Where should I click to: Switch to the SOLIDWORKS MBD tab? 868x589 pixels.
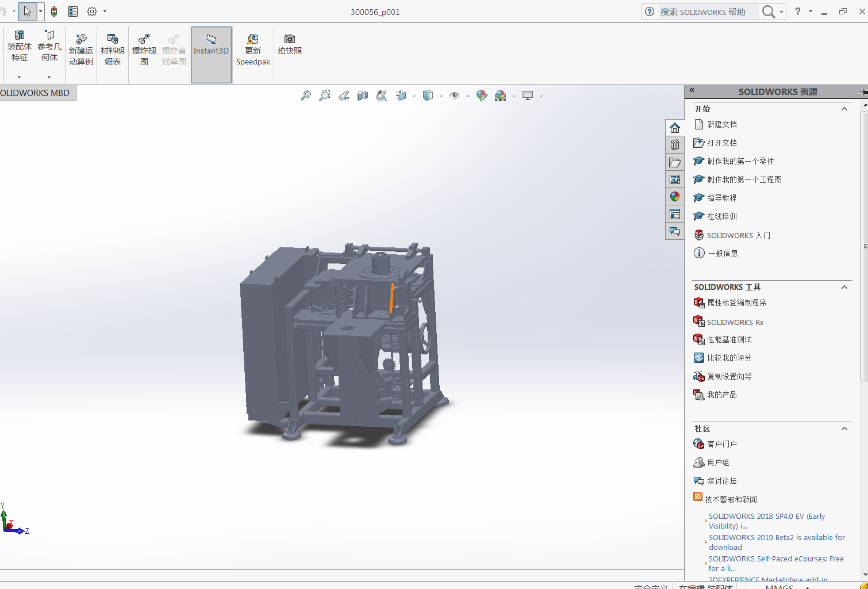coord(36,93)
